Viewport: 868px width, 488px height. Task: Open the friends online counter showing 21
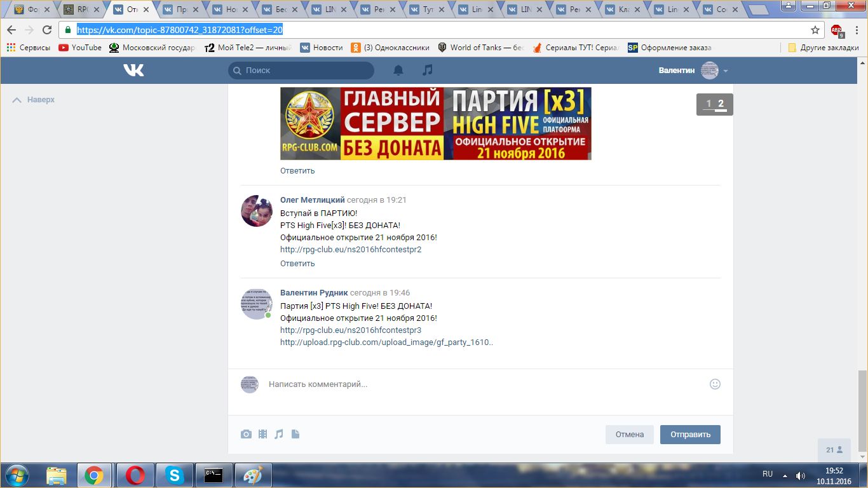tap(834, 450)
